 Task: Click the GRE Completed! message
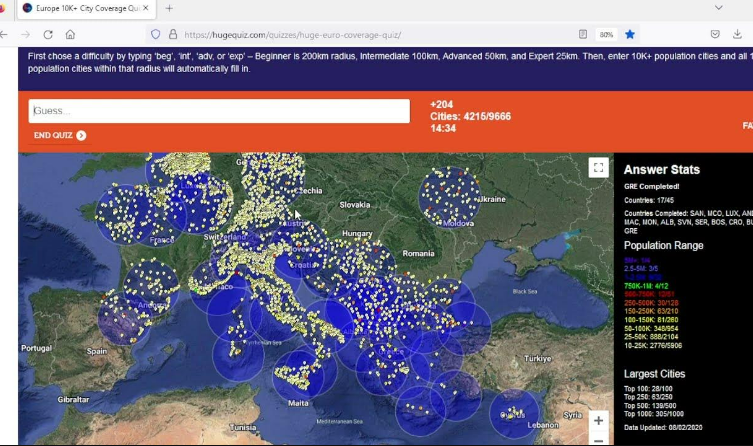(x=651, y=186)
